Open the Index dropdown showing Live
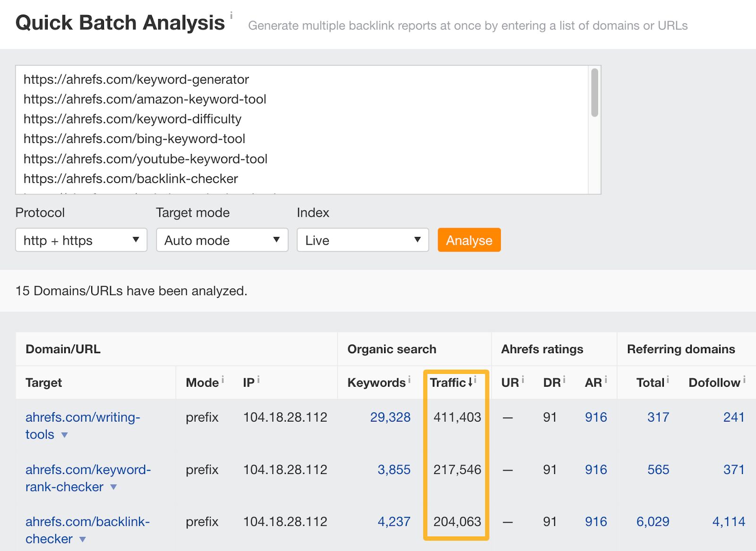 pyautogui.click(x=362, y=240)
